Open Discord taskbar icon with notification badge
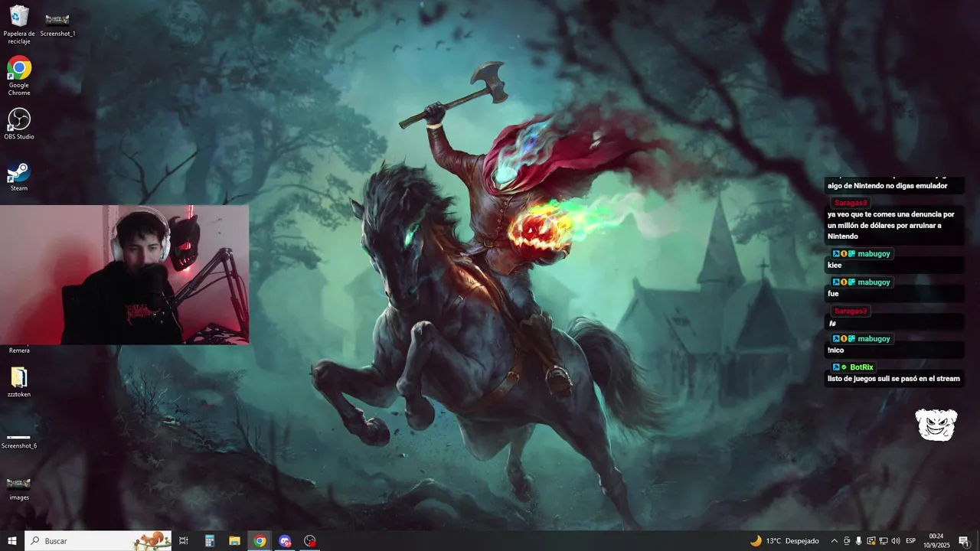The width and height of the screenshot is (980, 551). pos(285,541)
